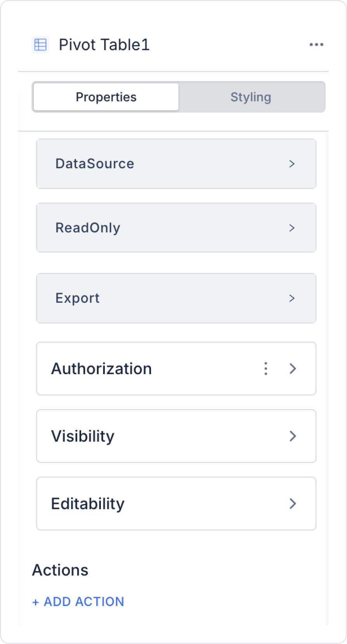Image resolution: width=347 pixels, height=644 pixels.
Task: Click the vertical dots icon beside Authorization
Action: pos(266,368)
